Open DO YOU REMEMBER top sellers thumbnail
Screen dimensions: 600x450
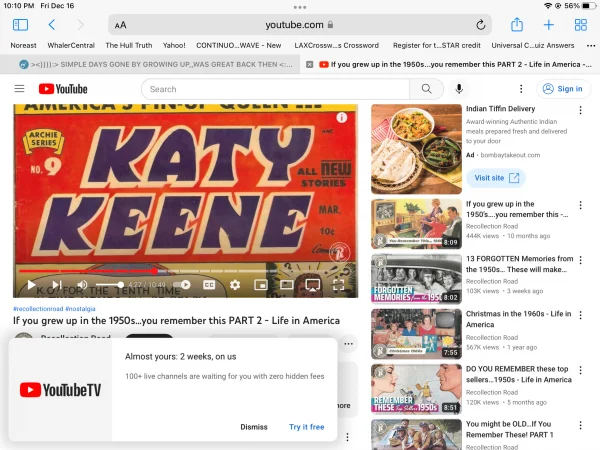click(416, 389)
